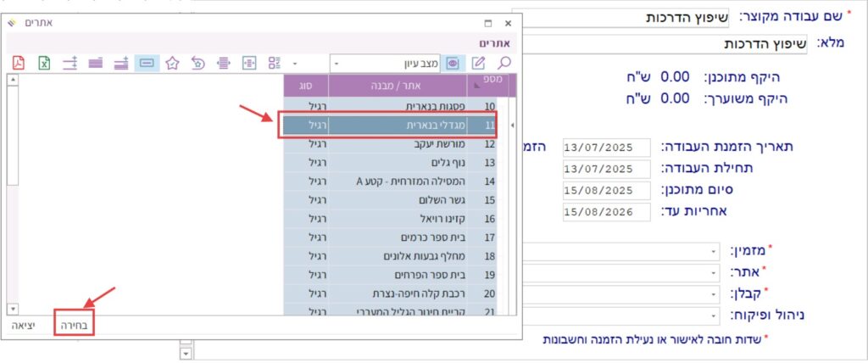Click the אתר / מבנה column header
This screenshot has height=363, width=868.
click(398, 85)
